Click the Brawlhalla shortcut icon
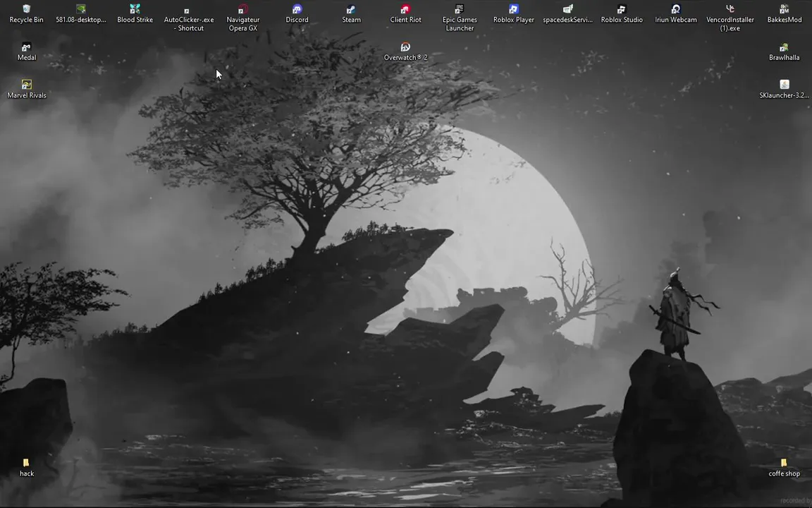The height and width of the screenshot is (508, 812). 784,52
